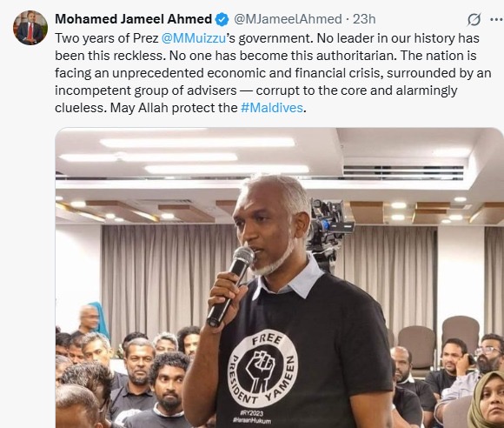Click the @MJameelAhmed handle

(x=288, y=19)
